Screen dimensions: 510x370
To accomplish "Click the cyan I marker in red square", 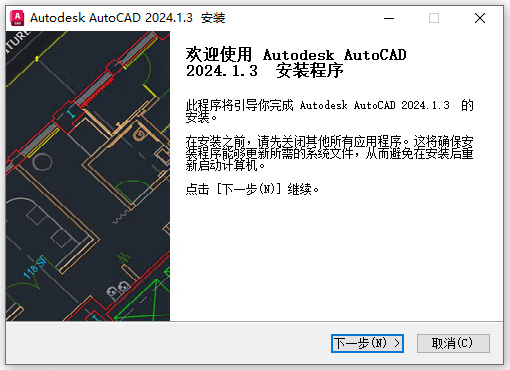I will [x=70, y=114].
